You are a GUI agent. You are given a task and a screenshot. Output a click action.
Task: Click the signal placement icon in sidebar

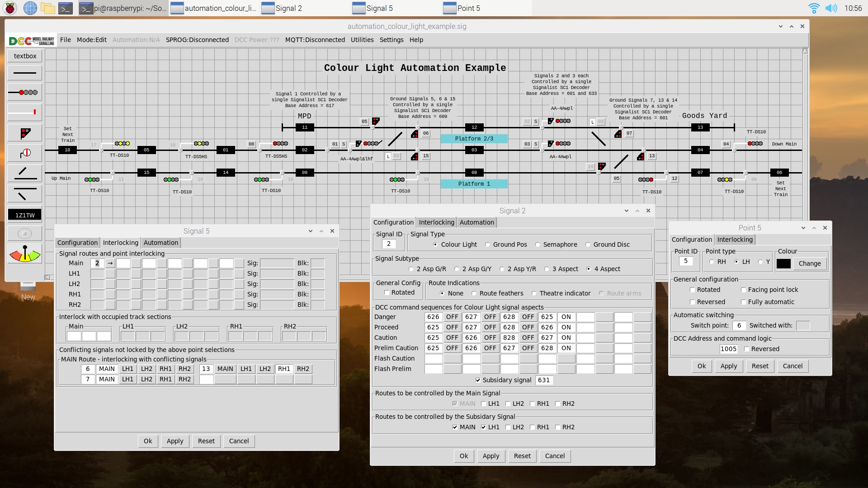point(24,133)
